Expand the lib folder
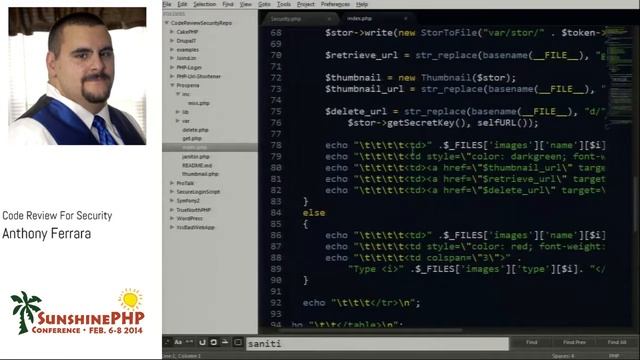Viewport: 640px width, 360px height. coord(178,111)
